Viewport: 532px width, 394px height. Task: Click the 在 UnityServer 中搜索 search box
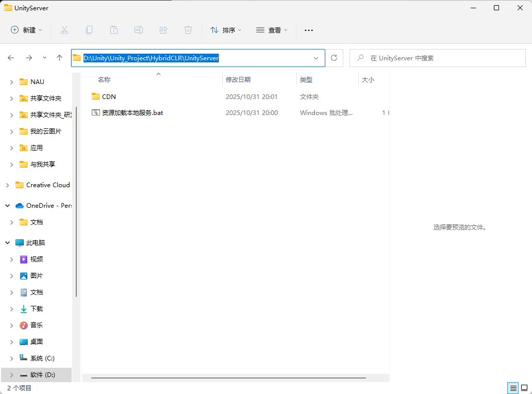pos(437,58)
